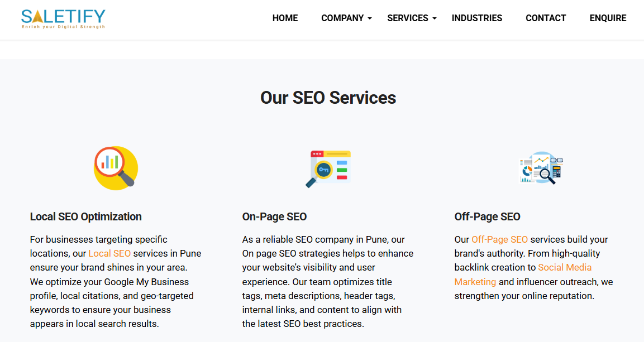644x342 pixels.
Task: Open the Contact page
Action: pyautogui.click(x=546, y=18)
